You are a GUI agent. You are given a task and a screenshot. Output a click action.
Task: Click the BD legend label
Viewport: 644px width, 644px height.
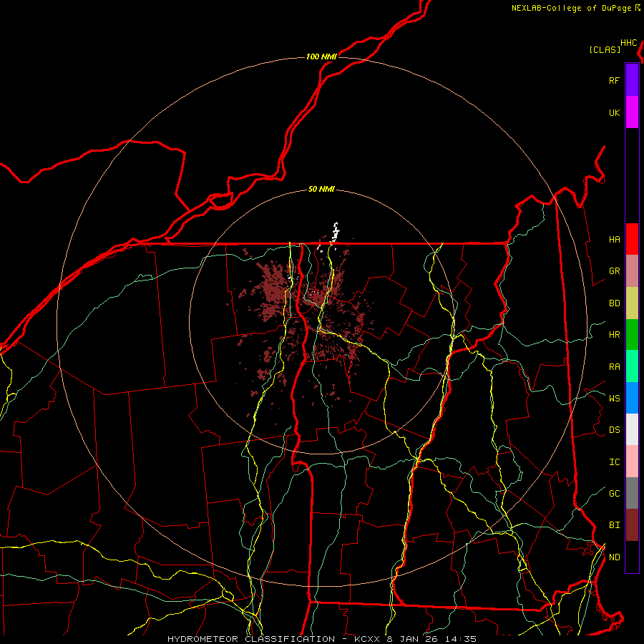click(614, 303)
